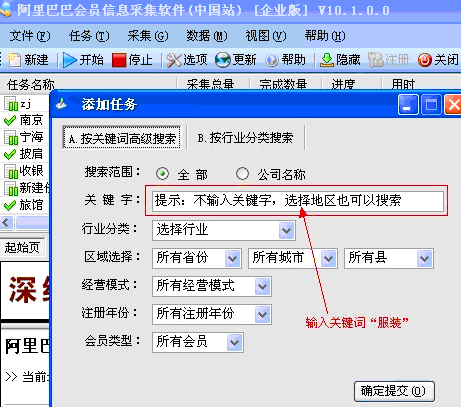Start collection with the 开始 play icon
Screen dimensions: 461x407
[70, 60]
